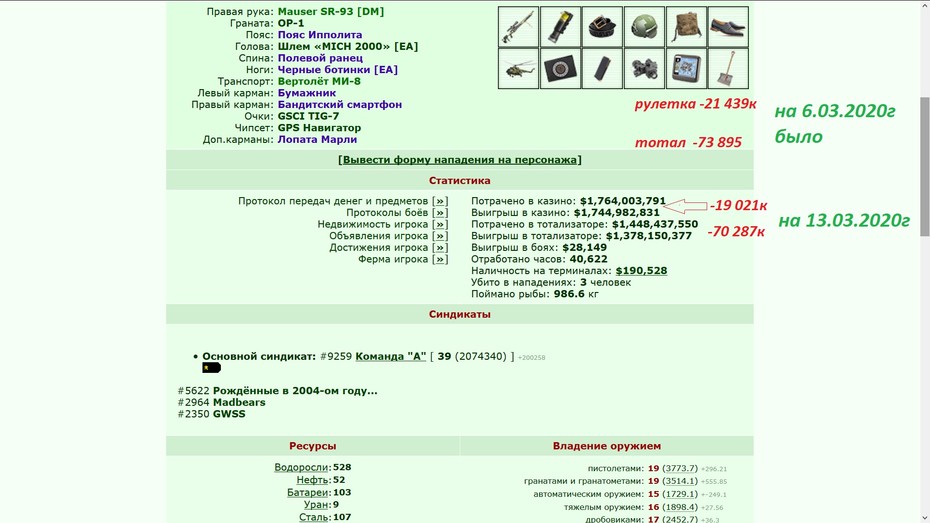Click the field backpack item icon

(686, 27)
